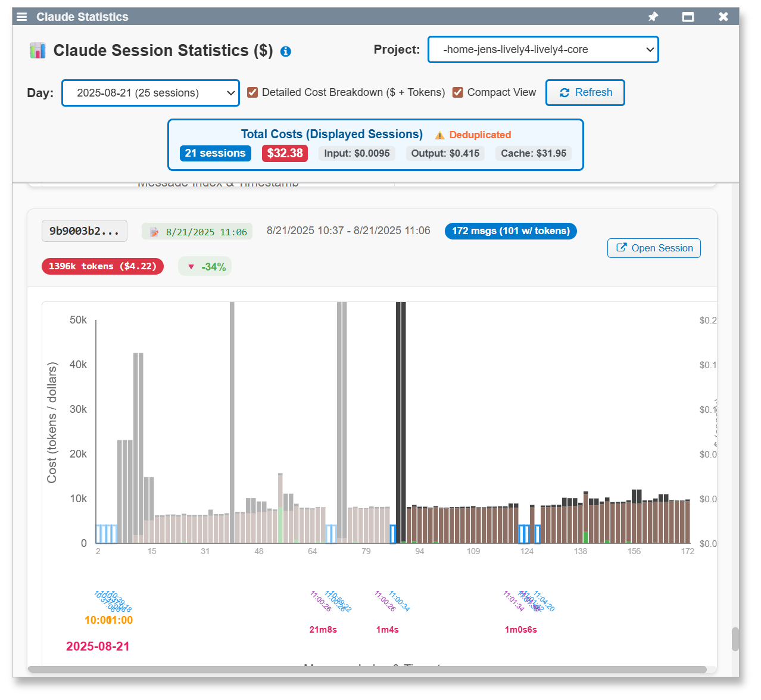Image resolution: width=761 pixels, height=700 pixels.
Task: Click the Open Session button
Action: point(654,248)
